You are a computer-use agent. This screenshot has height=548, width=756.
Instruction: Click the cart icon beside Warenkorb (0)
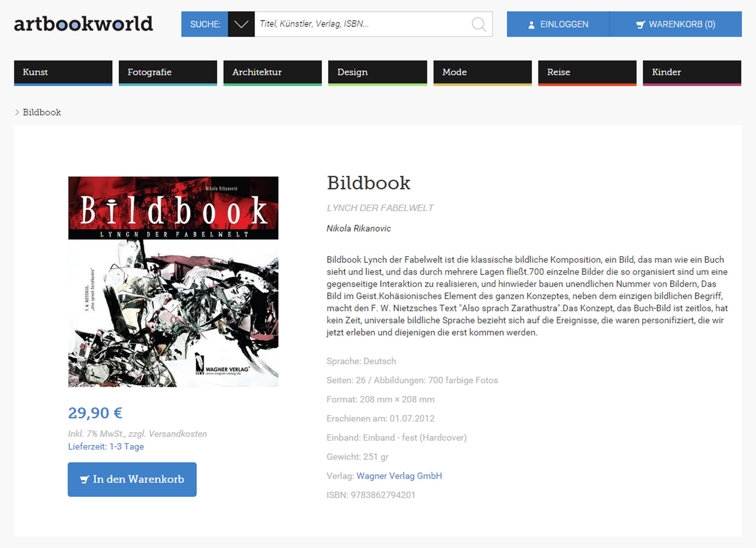(x=640, y=25)
